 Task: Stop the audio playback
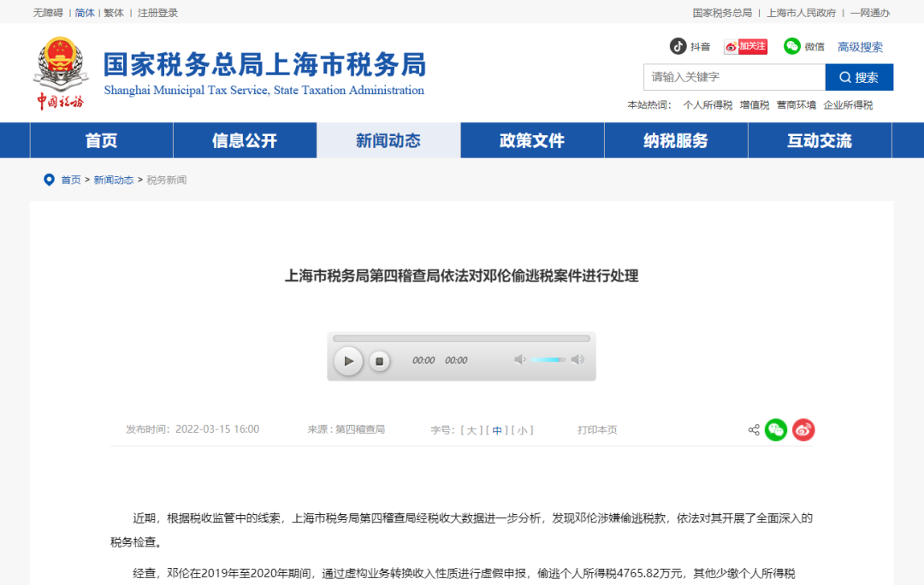point(380,361)
